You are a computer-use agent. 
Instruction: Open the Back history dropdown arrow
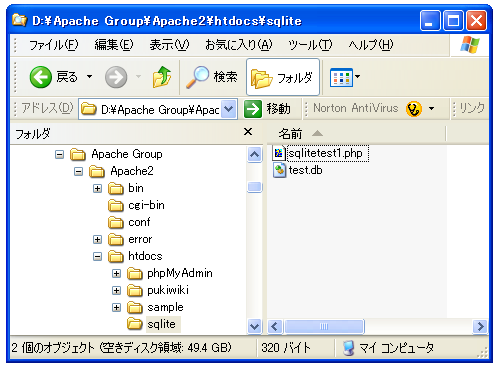coord(89,77)
